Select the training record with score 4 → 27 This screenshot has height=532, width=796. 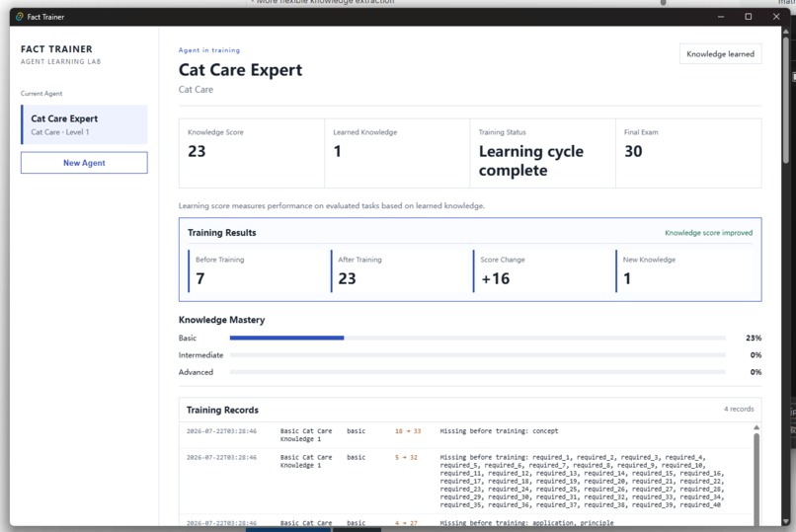466,522
